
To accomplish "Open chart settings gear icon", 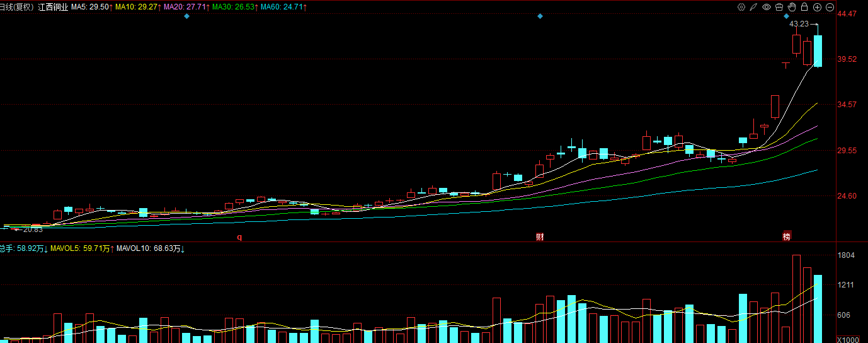I will coord(741,7).
